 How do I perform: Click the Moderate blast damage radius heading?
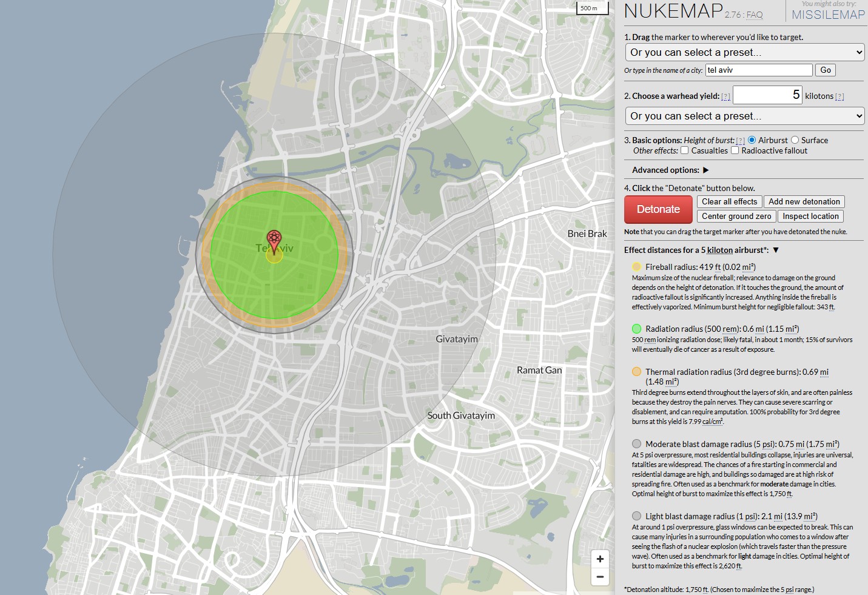[742, 444]
